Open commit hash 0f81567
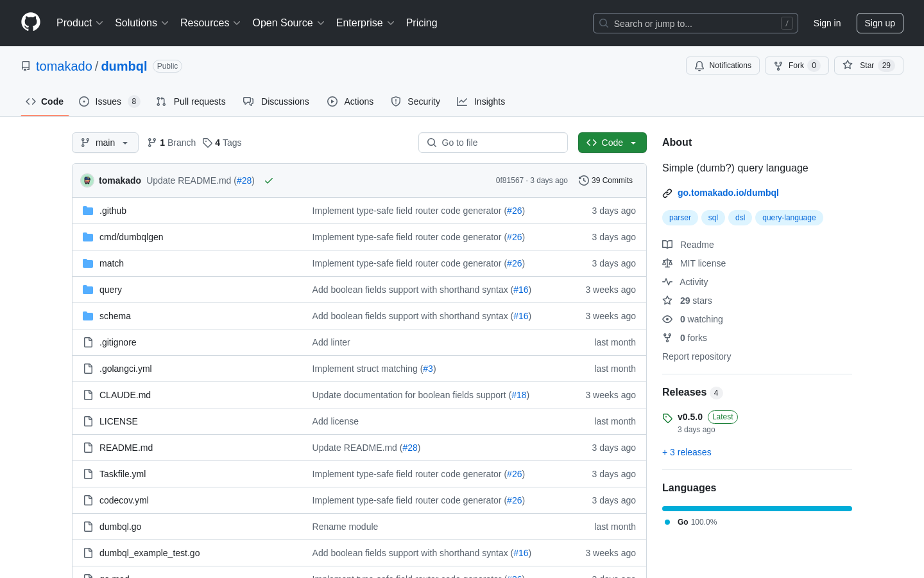This screenshot has width=924, height=578. [509, 180]
